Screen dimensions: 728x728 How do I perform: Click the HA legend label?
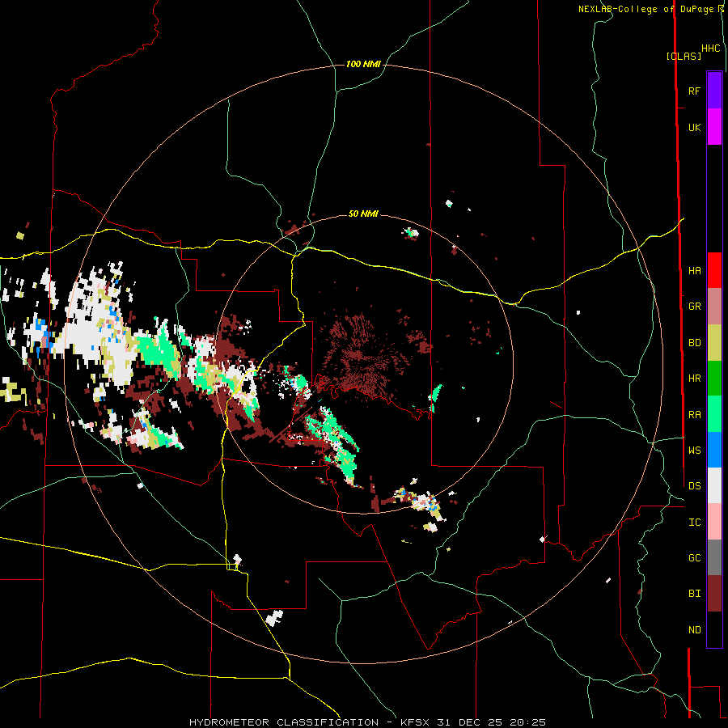pyautogui.click(x=694, y=271)
